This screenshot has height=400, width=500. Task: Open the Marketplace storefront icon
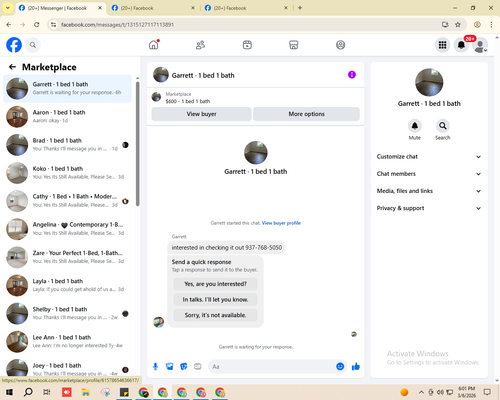pyautogui.click(x=294, y=45)
